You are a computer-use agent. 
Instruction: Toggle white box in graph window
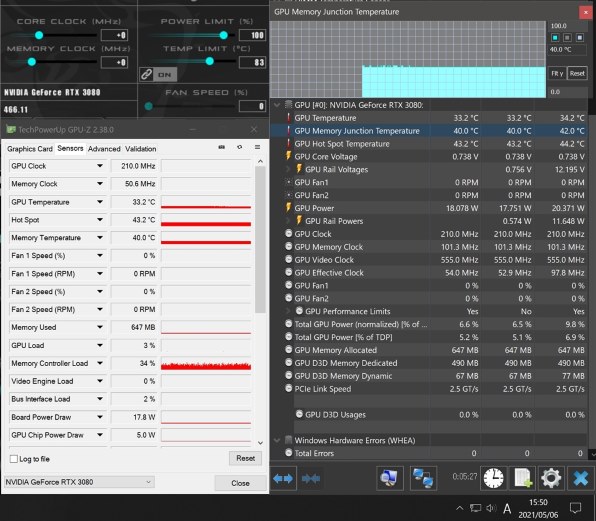coord(580,38)
